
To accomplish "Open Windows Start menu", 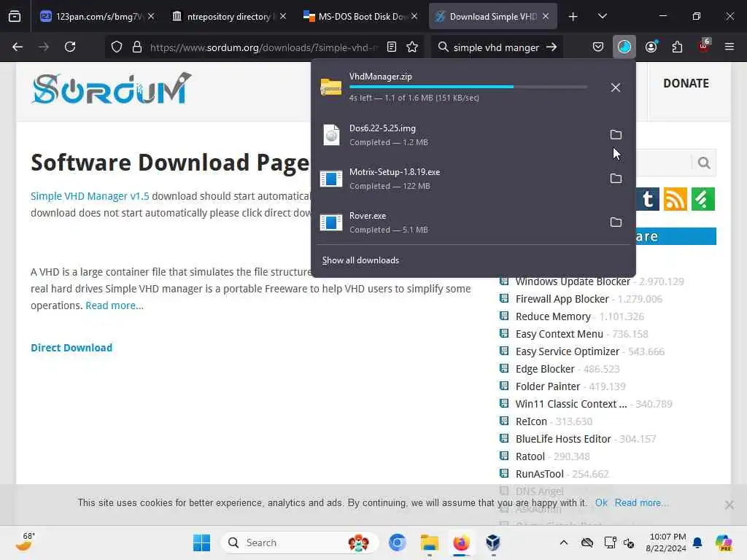I will pos(201,542).
